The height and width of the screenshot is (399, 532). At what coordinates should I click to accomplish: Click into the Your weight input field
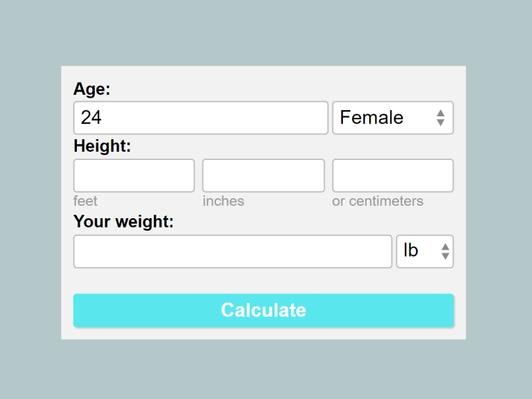pos(233,251)
